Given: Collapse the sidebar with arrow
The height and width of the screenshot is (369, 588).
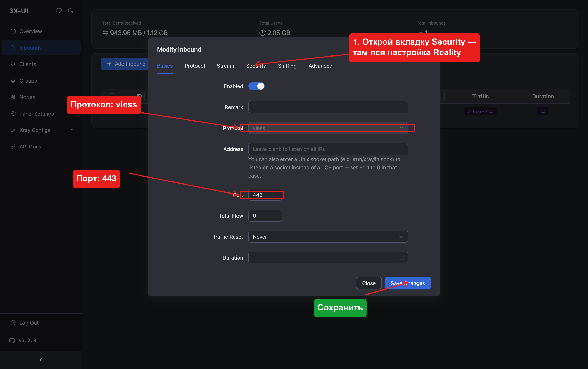Looking at the screenshot, I should click(x=41, y=360).
